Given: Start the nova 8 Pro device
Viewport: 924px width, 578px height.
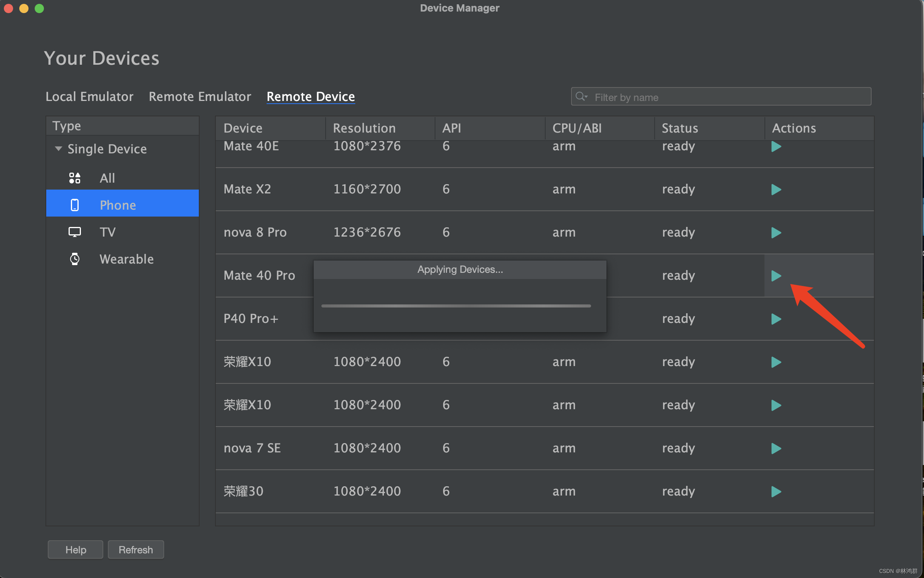Looking at the screenshot, I should pyautogui.click(x=776, y=233).
